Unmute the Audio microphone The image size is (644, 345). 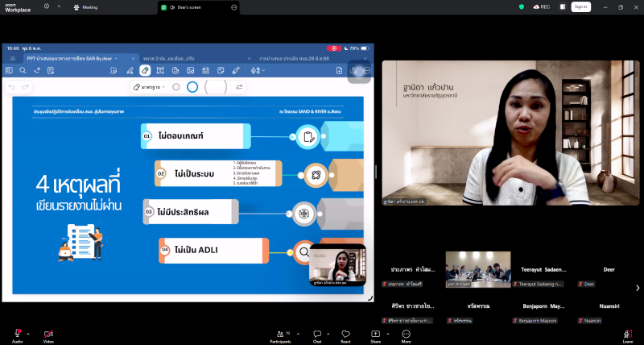click(x=17, y=336)
